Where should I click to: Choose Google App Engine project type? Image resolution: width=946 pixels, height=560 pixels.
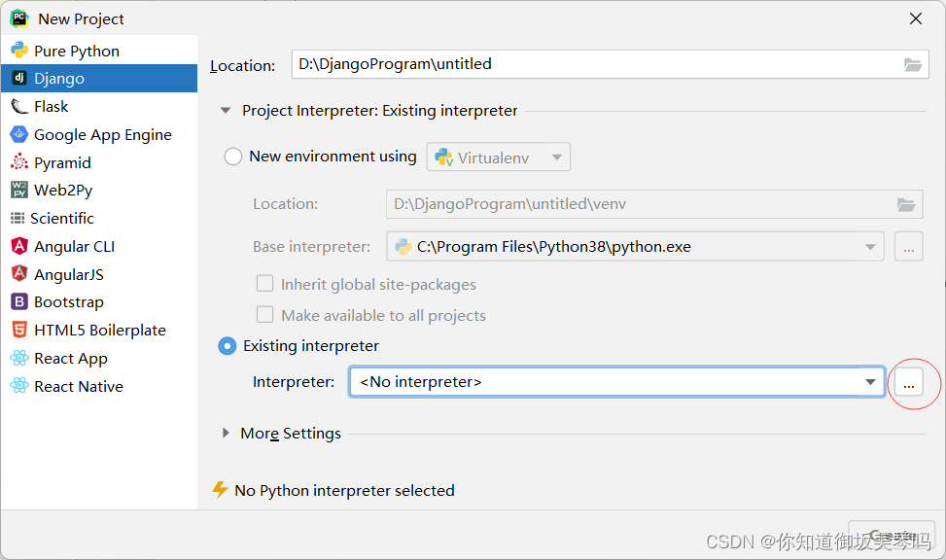point(99,134)
